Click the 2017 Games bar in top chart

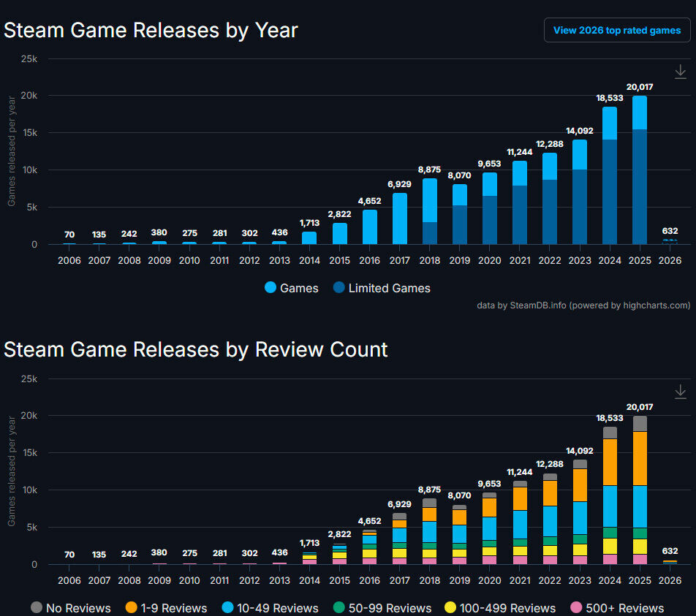[x=400, y=219]
